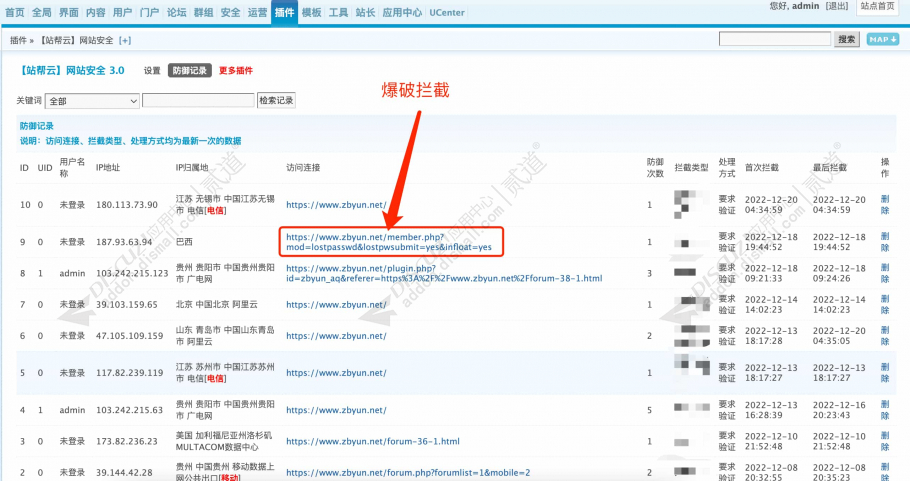Expand the 关键词 全部 dropdown

pos(92,101)
